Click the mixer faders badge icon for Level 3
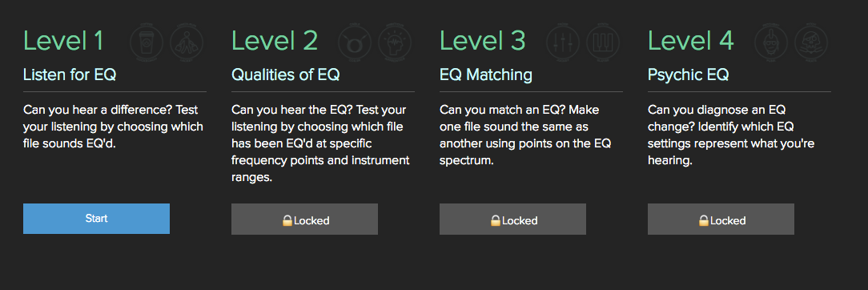868x290 pixels. tap(563, 42)
